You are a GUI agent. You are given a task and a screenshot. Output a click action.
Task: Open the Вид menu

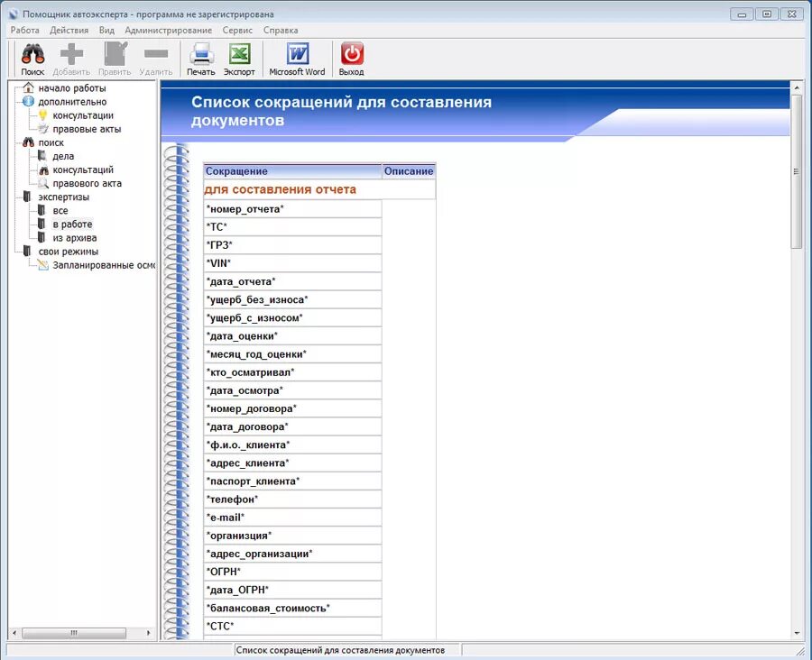coord(106,30)
